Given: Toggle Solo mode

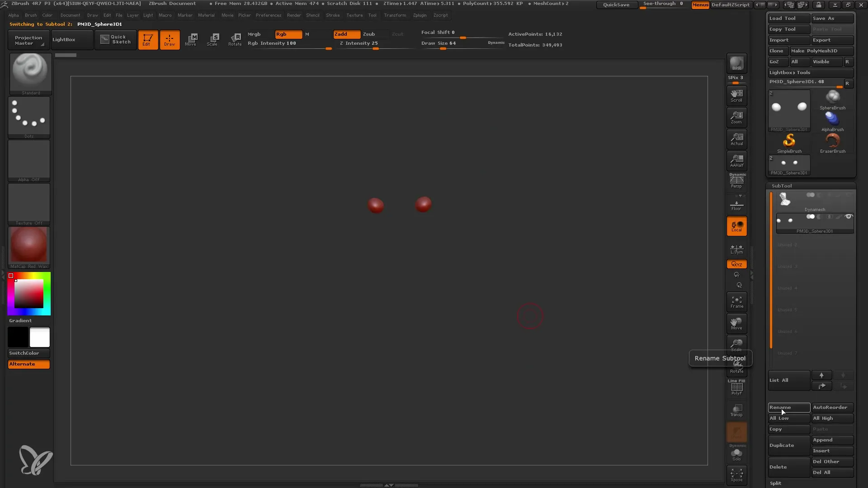Looking at the screenshot, I should tap(736, 454).
